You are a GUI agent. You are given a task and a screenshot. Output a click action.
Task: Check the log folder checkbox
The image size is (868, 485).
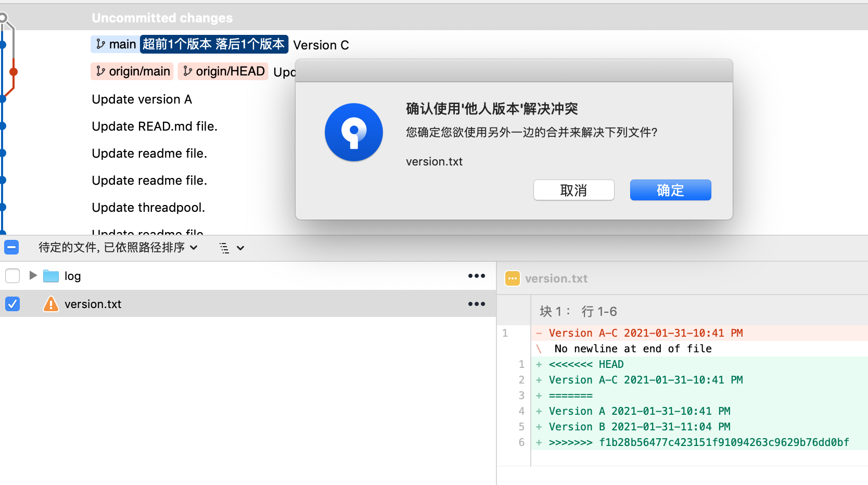pos(12,275)
